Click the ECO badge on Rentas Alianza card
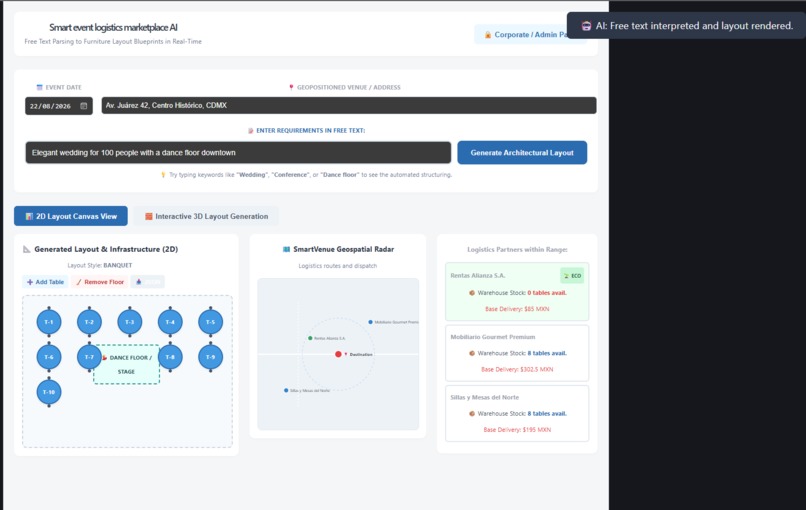This screenshot has width=806, height=510. coord(572,276)
